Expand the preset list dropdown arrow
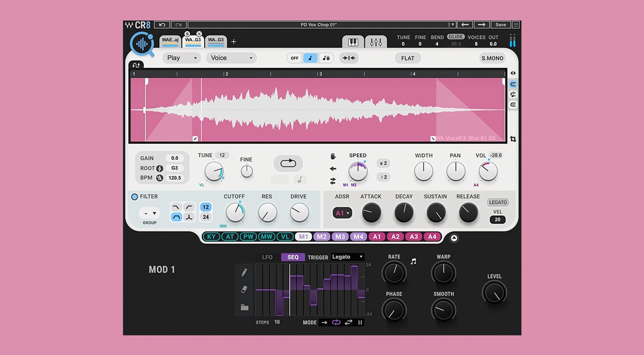 pos(452,25)
